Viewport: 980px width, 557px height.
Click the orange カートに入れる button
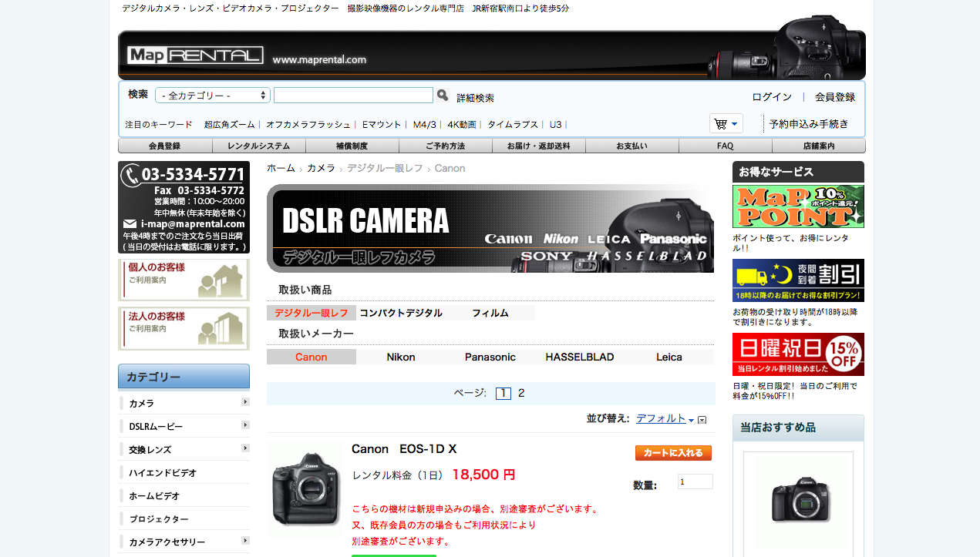673,453
